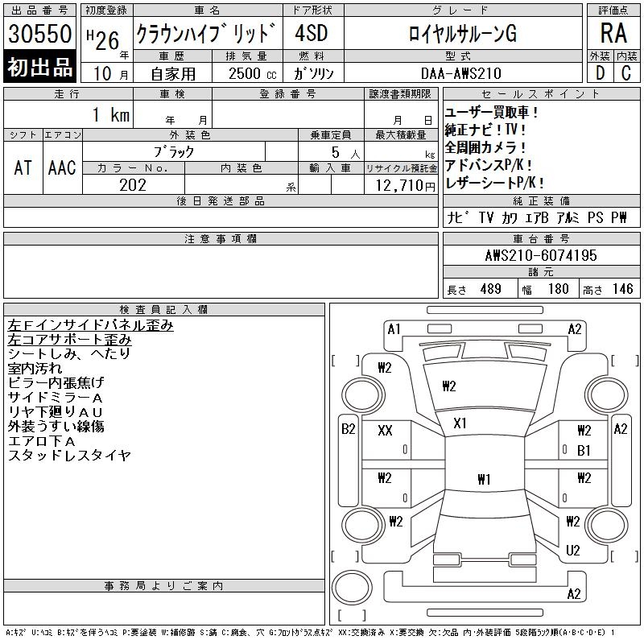Select seating capacity 5 人
Screen dimensions: 644x644
click(345, 153)
